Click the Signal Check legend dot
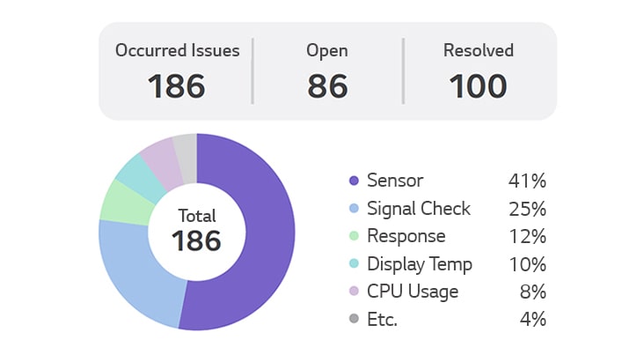644x362 pixels. click(354, 209)
